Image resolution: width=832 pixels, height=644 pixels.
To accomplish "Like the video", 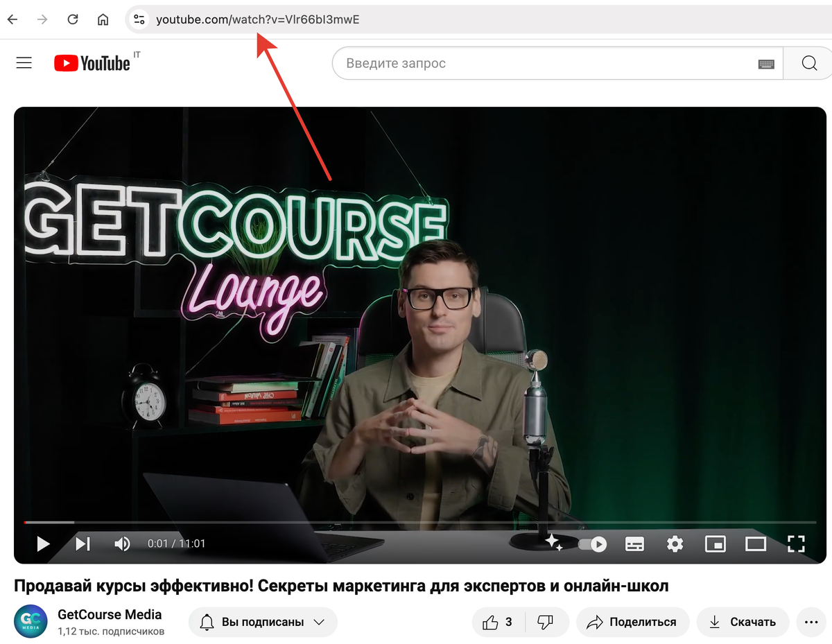I will coord(499,623).
